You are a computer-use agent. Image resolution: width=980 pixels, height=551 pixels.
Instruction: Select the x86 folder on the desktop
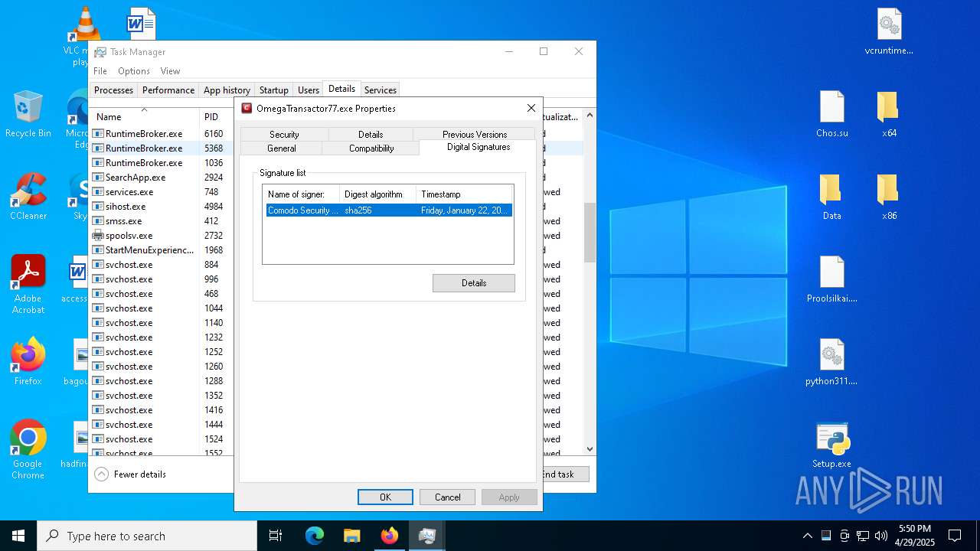pyautogui.click(x=889, y=197)
